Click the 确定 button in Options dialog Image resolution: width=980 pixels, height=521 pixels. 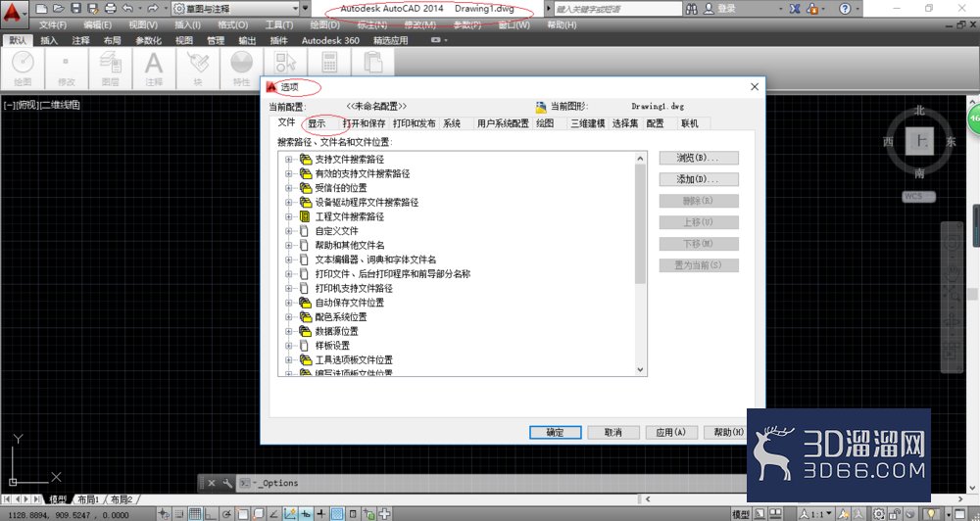[x=555, y=432]
